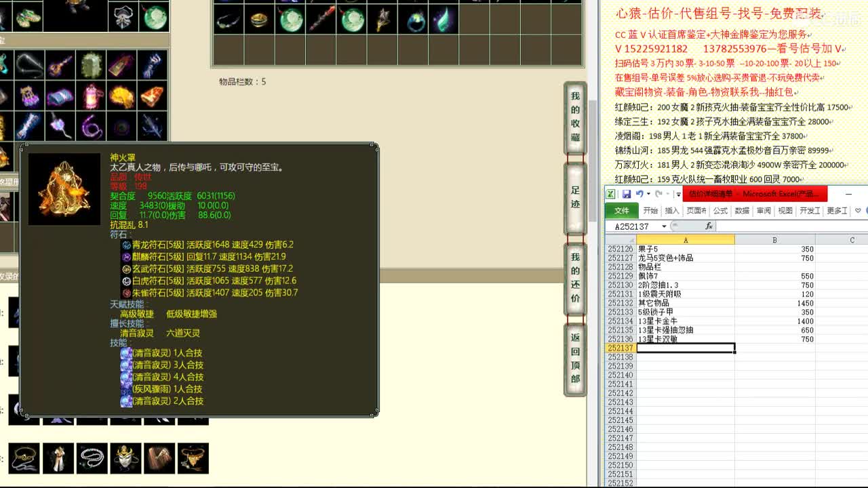
Task: Select the purple feather whisk treasure icon
Action: (60, 127)
